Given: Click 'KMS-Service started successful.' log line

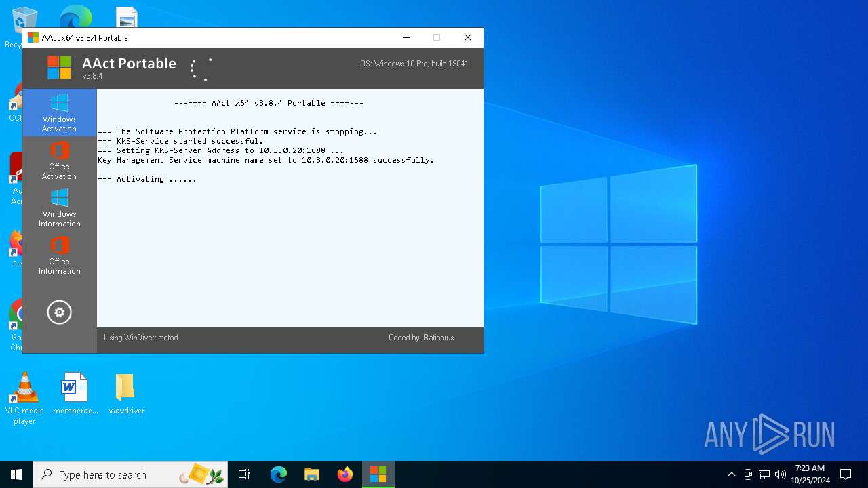Looking at the screenshot, I should [180, 141].
